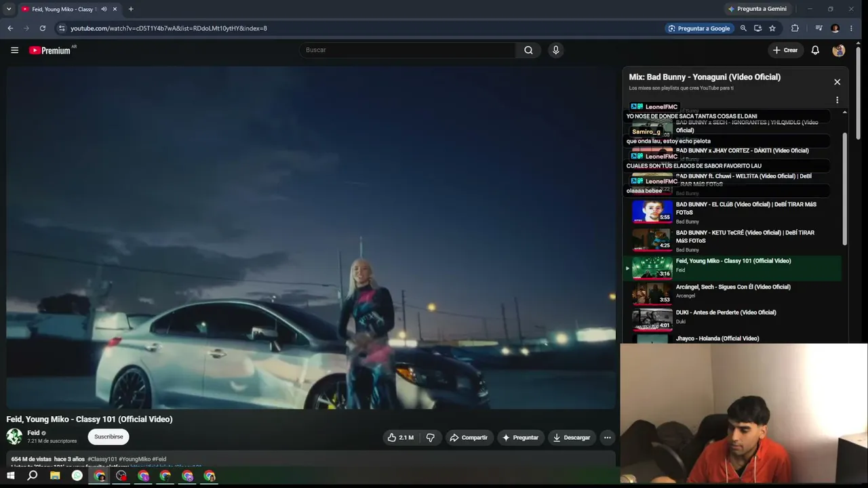Dislike the video thumbs-down
Viewport: 868px width, 488px height.
[430, 438]
